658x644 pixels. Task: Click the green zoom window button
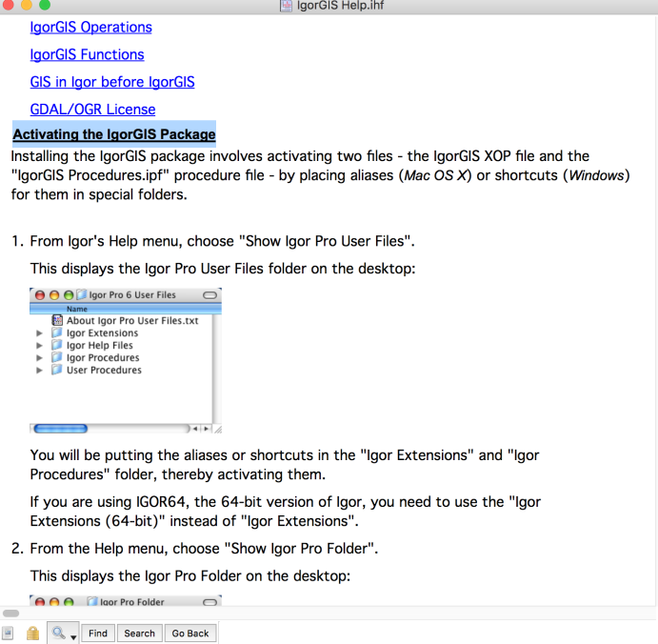[45, 5]
